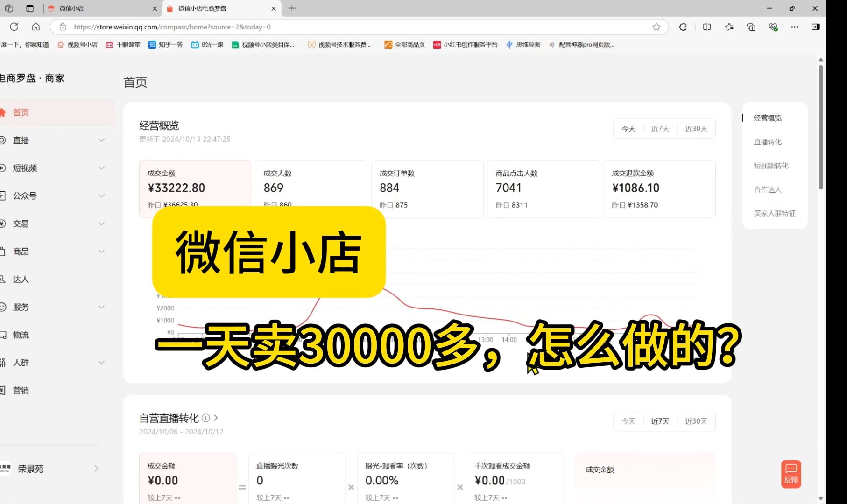Click the browser refresh icon
This screenshot has width=847, height=504.
[14, 27]
